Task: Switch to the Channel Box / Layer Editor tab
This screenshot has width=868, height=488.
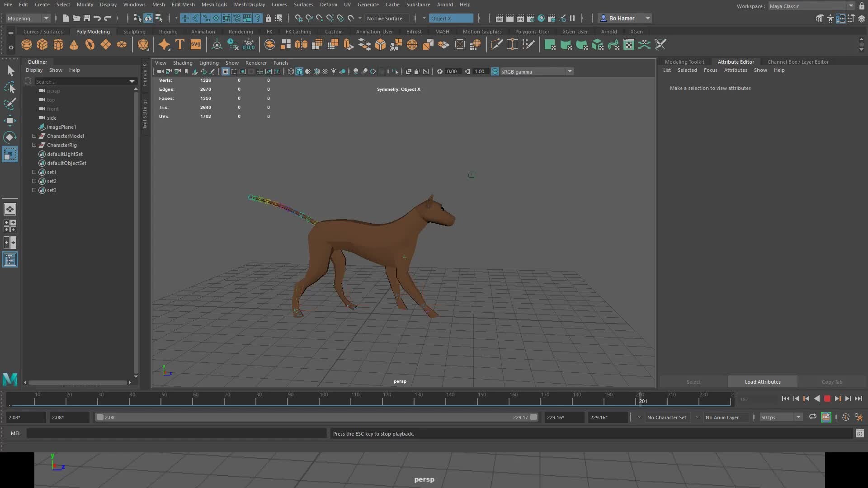Action: click(x=798, y=61)
